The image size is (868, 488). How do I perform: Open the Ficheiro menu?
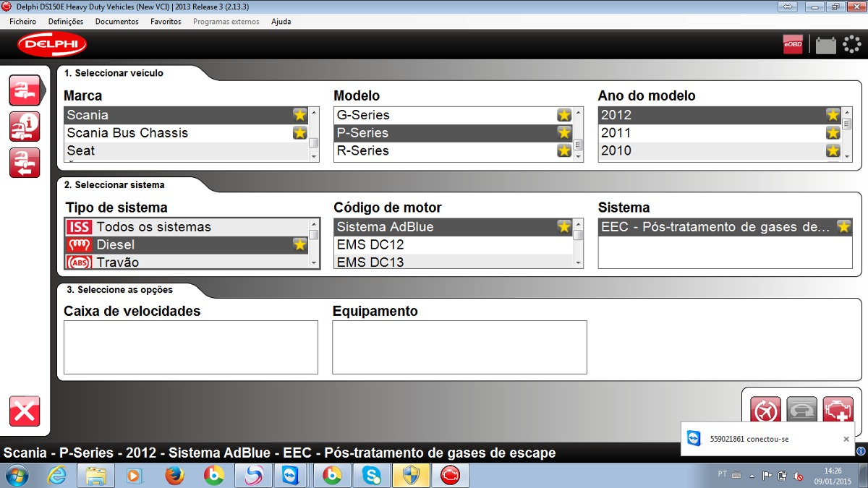point(23,22)
